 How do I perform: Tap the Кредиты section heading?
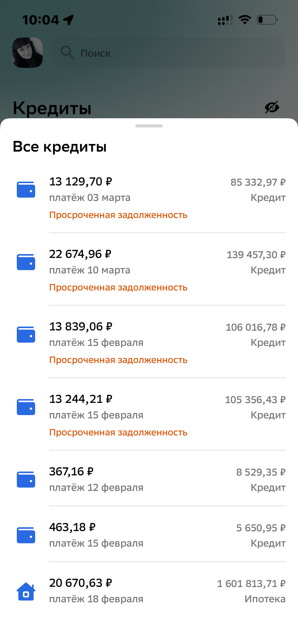[x=52, y=108]
